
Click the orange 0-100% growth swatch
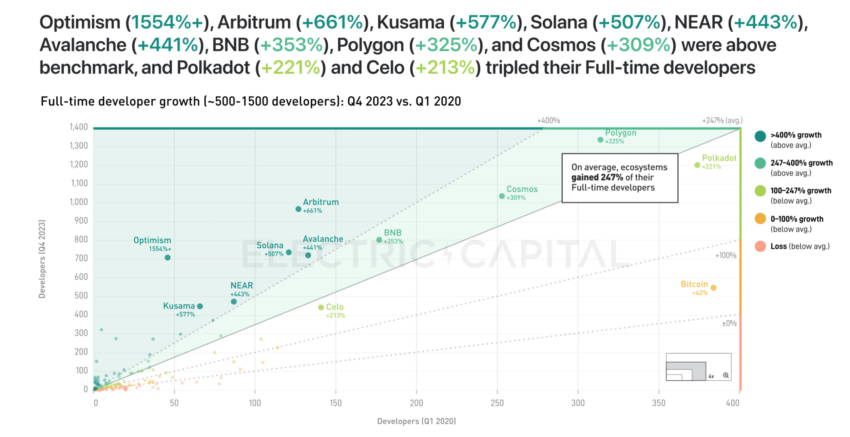coord(760,218)
